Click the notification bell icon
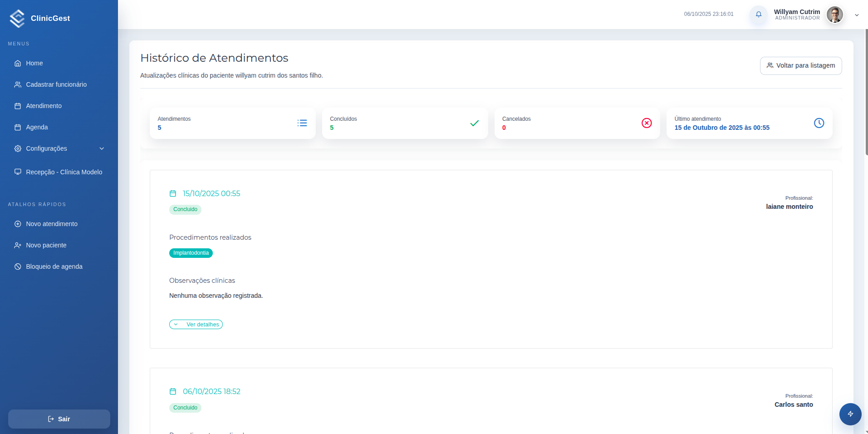This screenshot has width=868, height=434. pos(758,15)
